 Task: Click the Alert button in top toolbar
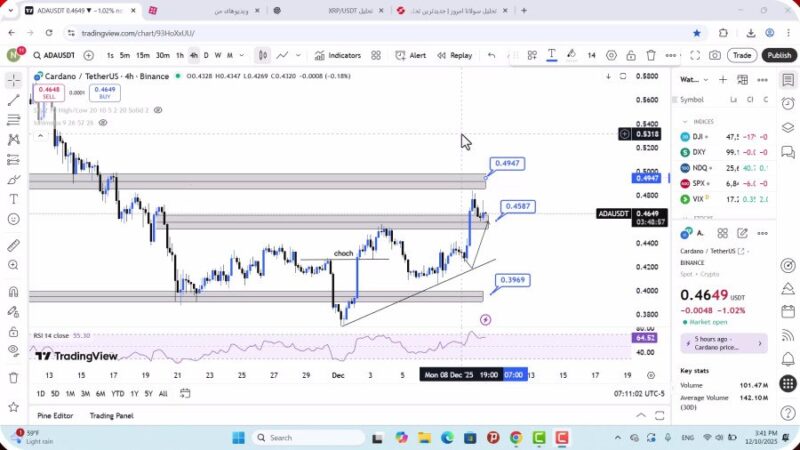(411, 55)
